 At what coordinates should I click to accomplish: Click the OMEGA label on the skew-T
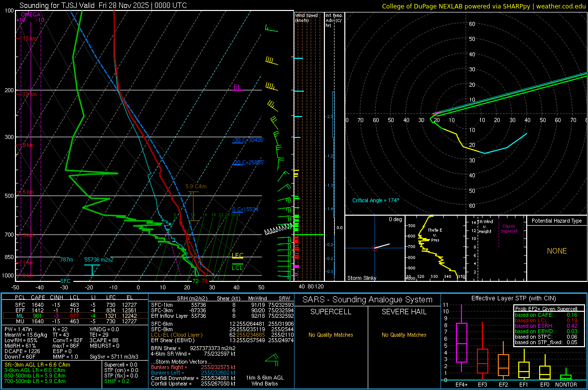(x=31, y=14)
